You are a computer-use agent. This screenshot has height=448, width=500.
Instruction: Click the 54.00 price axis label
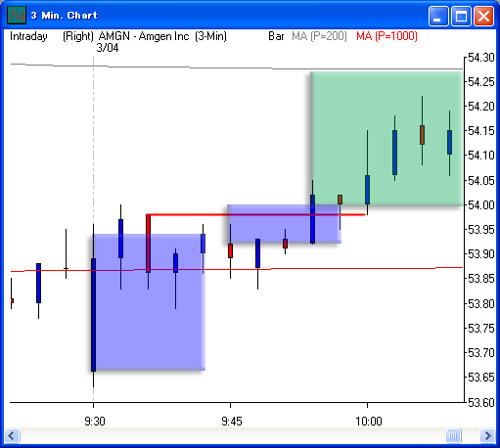[x=481, y=205]
